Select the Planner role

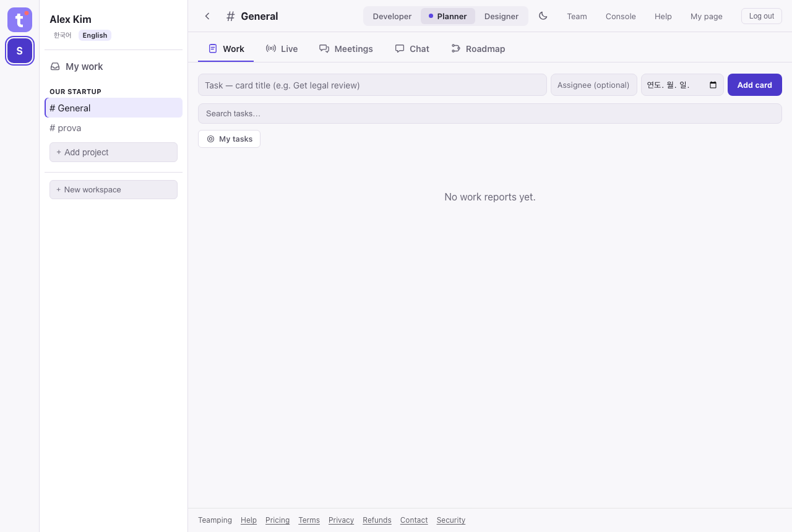tap(448, 16)
